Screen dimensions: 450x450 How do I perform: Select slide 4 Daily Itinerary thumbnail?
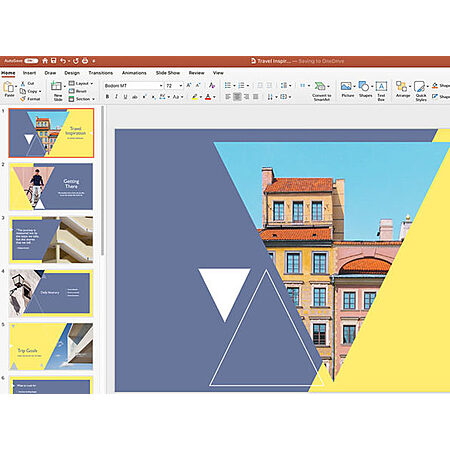click(x=51, y=293)
